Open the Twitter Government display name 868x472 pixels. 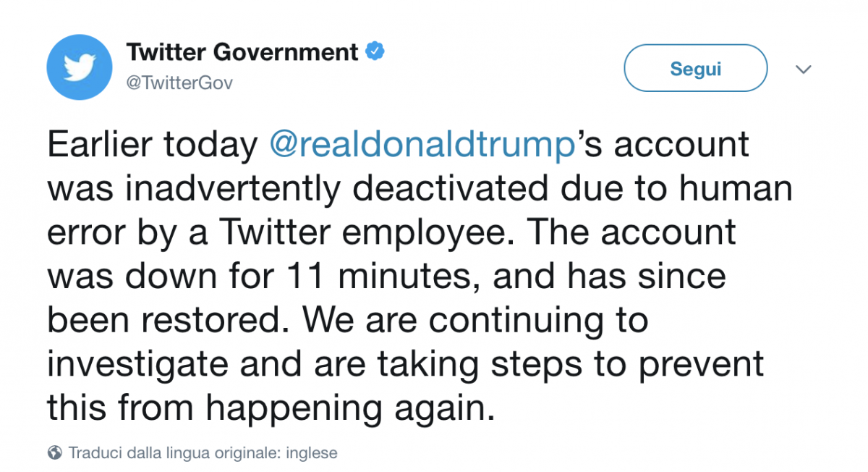(242, 52)
